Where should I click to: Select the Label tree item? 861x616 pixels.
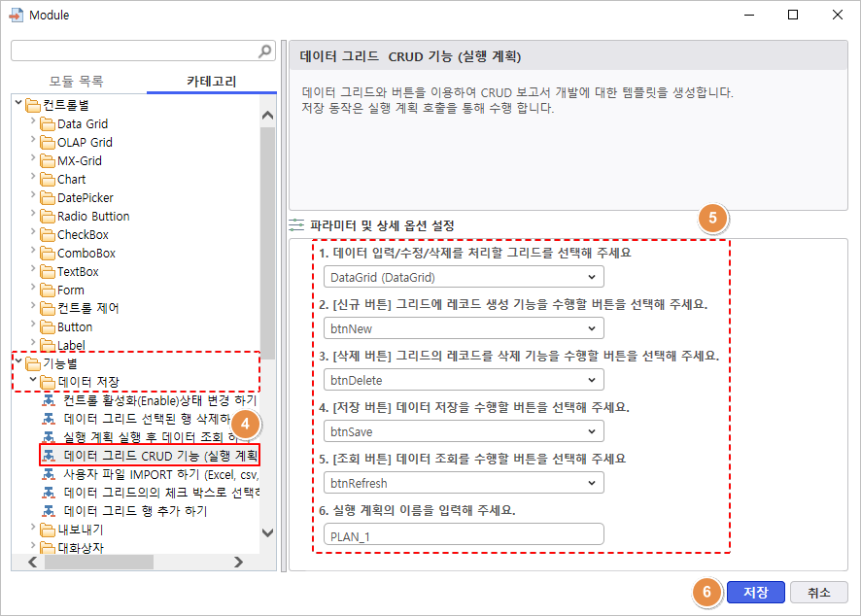tap(71, 345)
